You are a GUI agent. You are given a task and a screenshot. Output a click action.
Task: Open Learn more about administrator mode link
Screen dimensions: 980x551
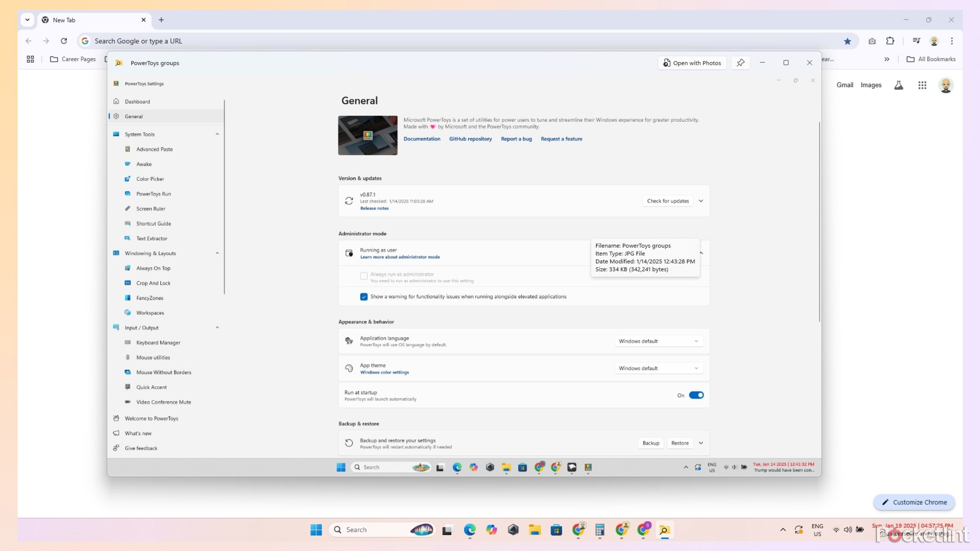click(x=400, y=257)
